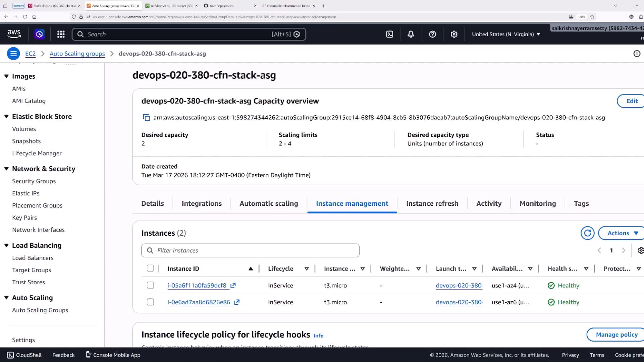Go back in the browser

click(x=6, y=17)
